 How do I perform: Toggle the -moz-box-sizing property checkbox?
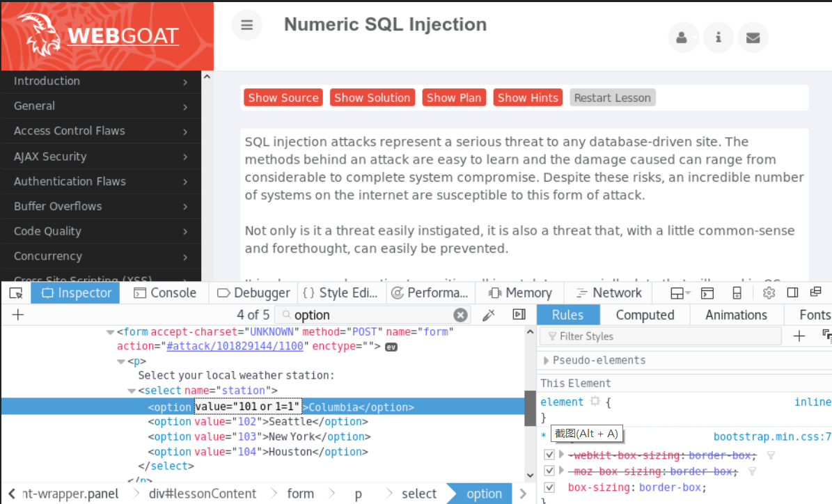click(x=549, y=471)
